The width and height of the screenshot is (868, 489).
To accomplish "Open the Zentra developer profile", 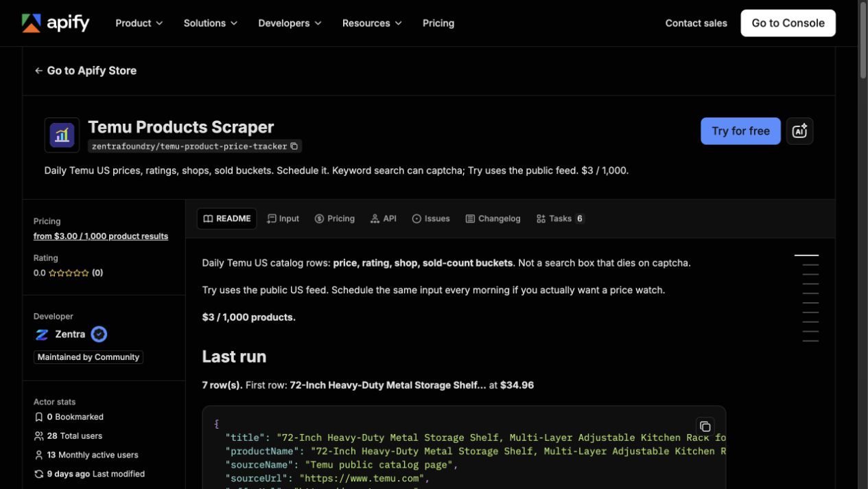I will tap(70, 334).
